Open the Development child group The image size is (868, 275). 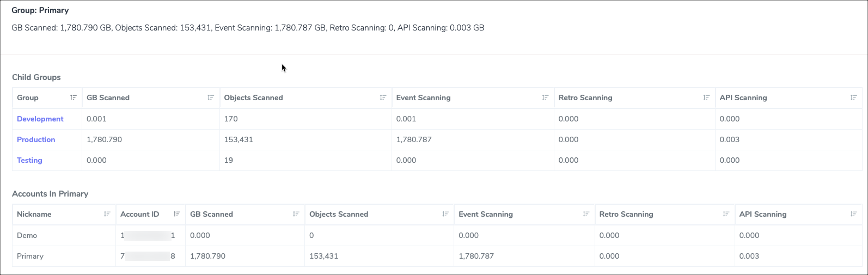[40, 119]
